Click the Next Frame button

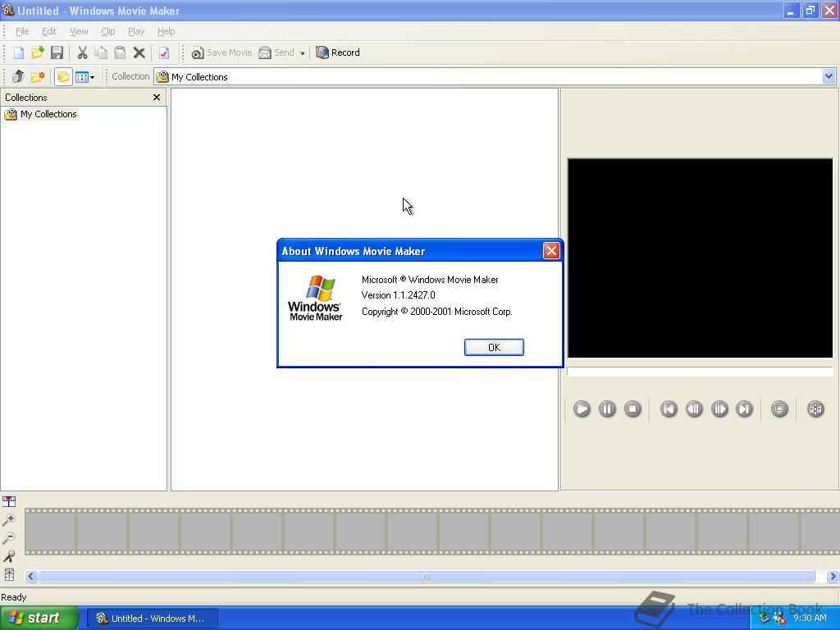pos(719,409)
